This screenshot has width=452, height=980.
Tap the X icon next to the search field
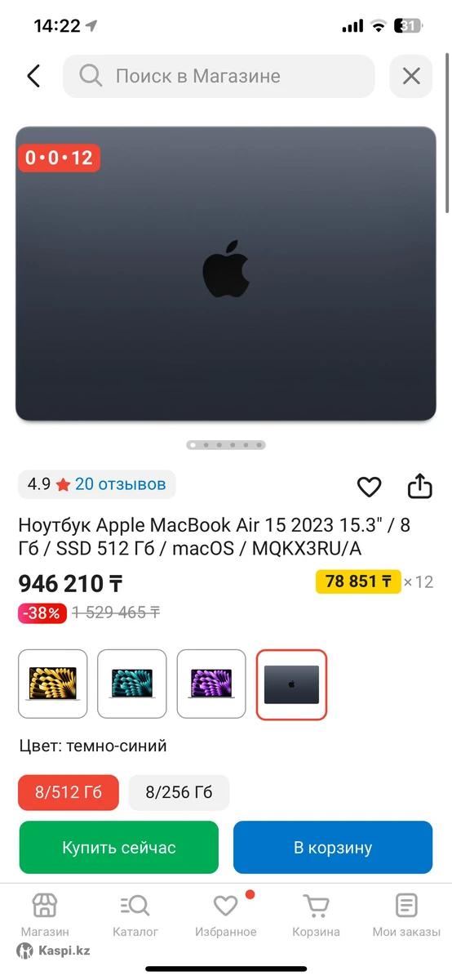tap(411, 77)
